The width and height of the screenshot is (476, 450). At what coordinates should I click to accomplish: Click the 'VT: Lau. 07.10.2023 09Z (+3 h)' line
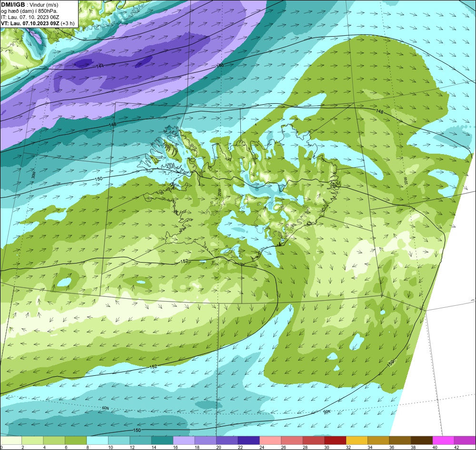coord(38,23)
